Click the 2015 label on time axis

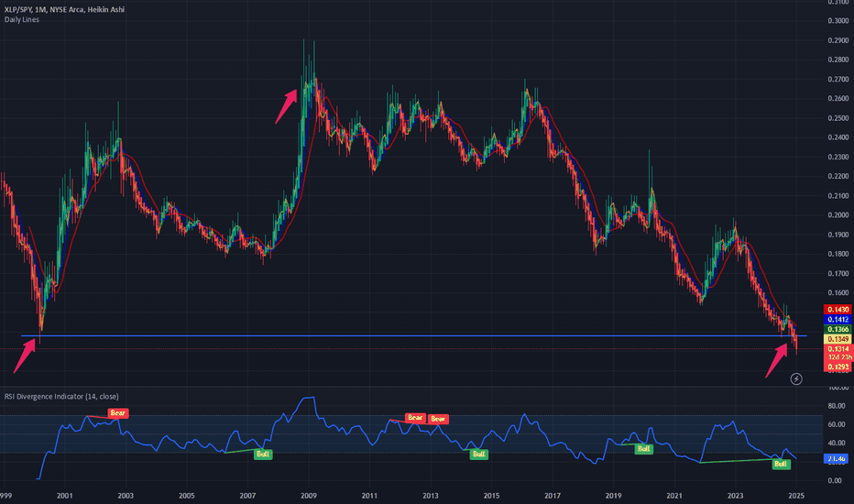point(491,496)
